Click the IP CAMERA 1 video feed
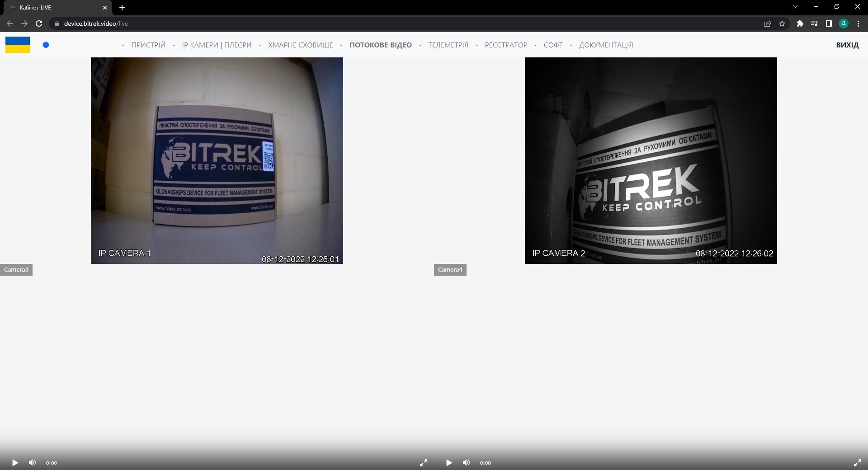Screen dimensions: 868x470 tap(217, 160)
